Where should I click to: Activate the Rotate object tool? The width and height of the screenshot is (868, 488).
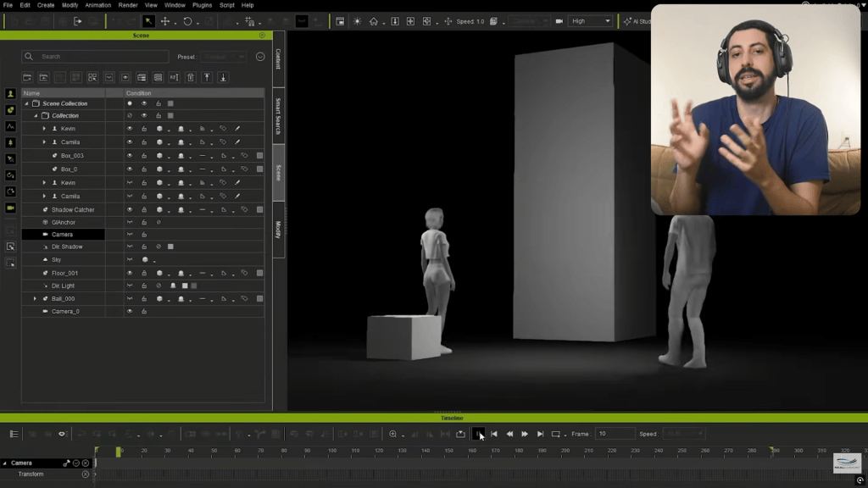(x=187, y=21)
